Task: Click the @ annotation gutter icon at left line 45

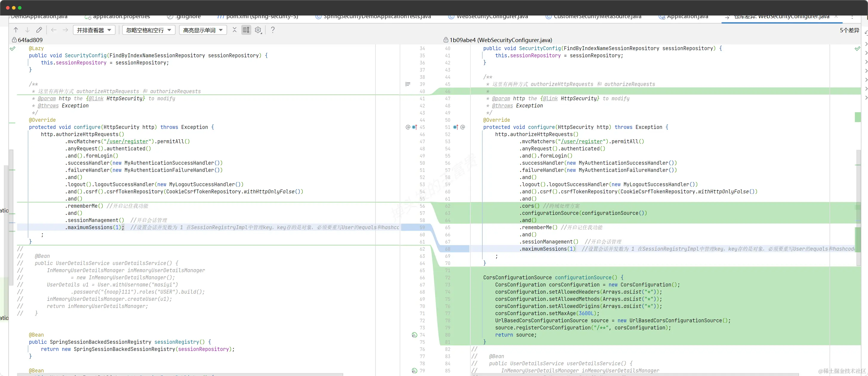Action: coord(408,127)
